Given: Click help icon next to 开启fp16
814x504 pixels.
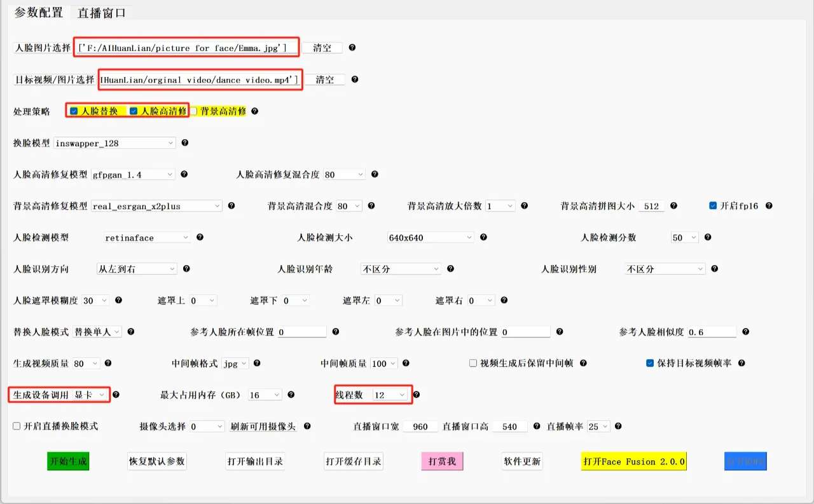Looking at the screenshot, I should tap(769, 206).
